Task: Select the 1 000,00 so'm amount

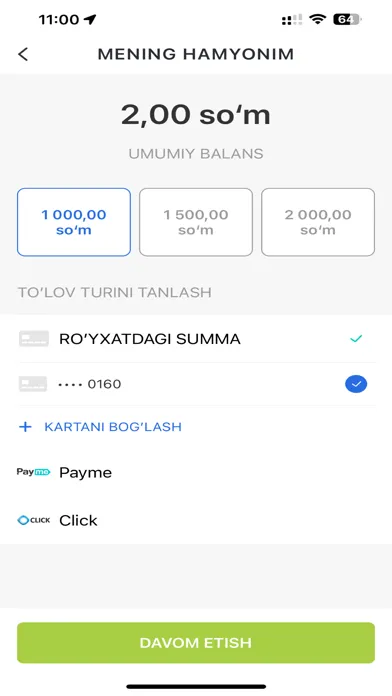Action: (x=74, y=222)
